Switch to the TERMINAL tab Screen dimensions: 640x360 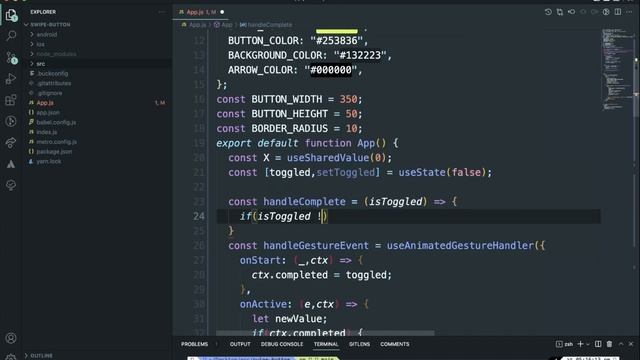tap(326, 344)
